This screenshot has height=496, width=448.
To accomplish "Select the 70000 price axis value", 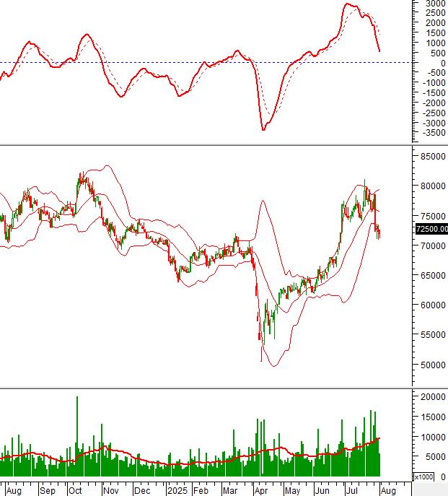I will (x=433, y=245).
